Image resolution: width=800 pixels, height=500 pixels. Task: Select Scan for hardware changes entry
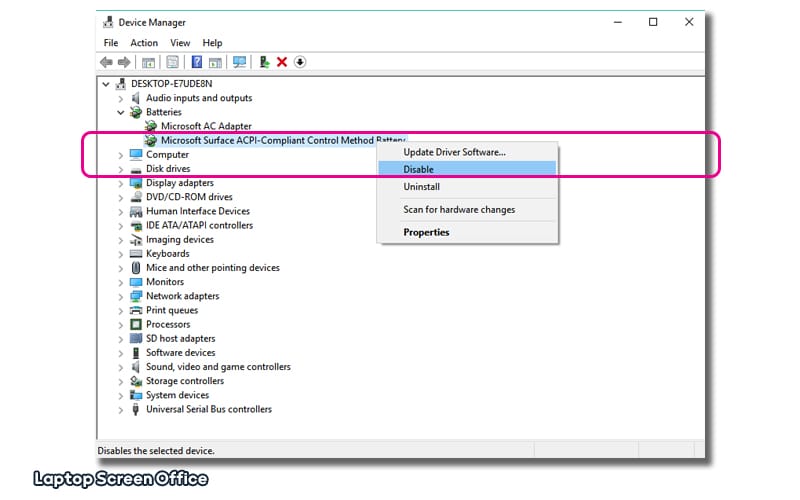pyautogui.click(x=467, y=210)
